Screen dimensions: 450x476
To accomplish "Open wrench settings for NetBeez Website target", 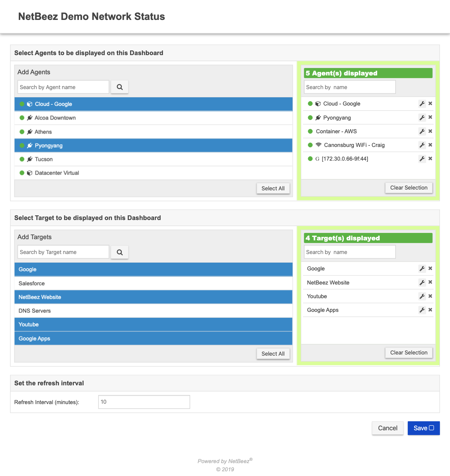I will click(422, 282).
